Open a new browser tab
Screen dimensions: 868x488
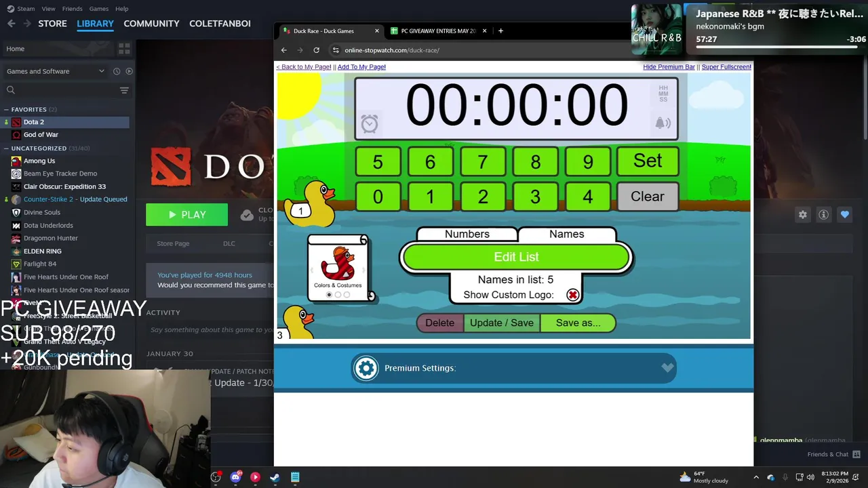(x=500, y=30)
